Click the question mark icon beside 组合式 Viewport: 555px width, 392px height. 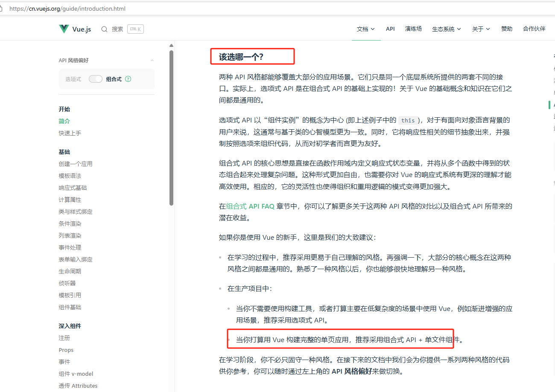pos(129,79)
